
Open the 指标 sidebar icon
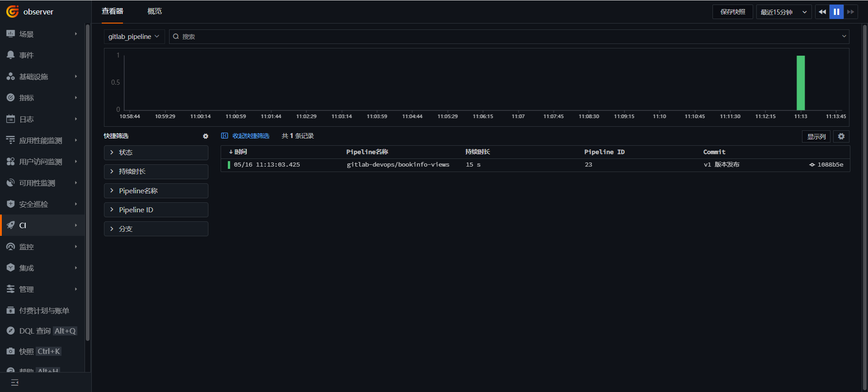click(x=10, y=97)
